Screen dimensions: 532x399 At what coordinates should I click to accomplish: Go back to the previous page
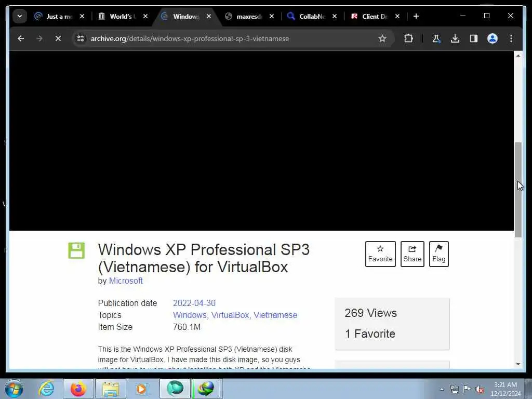(x=21, y=38)
